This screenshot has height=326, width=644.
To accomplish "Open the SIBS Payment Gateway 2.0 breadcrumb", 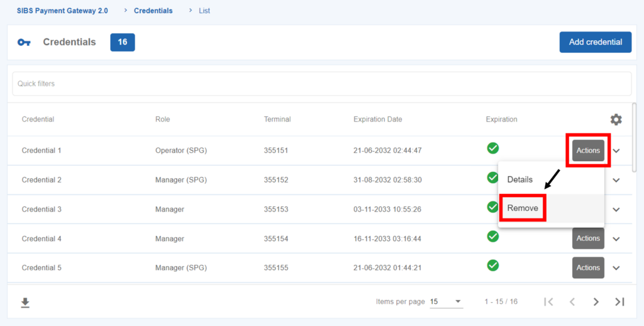I will click(x=62, y=11).
